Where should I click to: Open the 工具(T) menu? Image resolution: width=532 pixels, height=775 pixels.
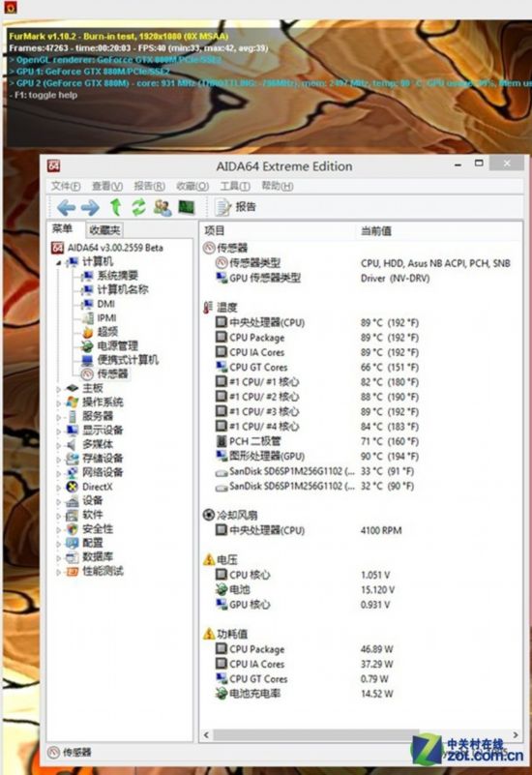[235, 187]
